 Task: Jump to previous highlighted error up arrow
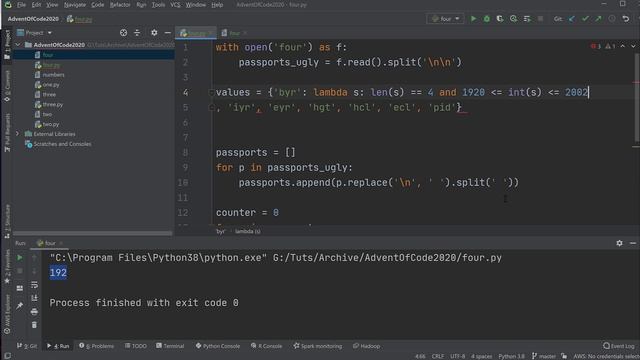(x=622, y=46)
